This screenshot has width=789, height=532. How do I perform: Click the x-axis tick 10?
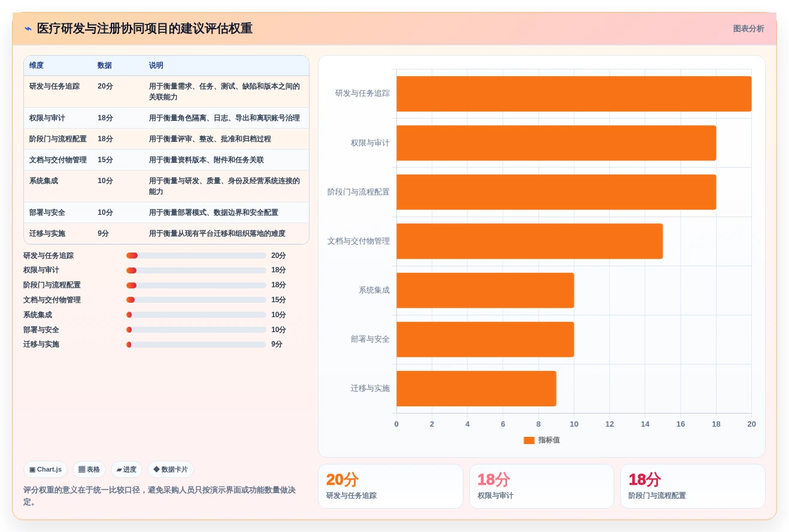click(574, 424)
